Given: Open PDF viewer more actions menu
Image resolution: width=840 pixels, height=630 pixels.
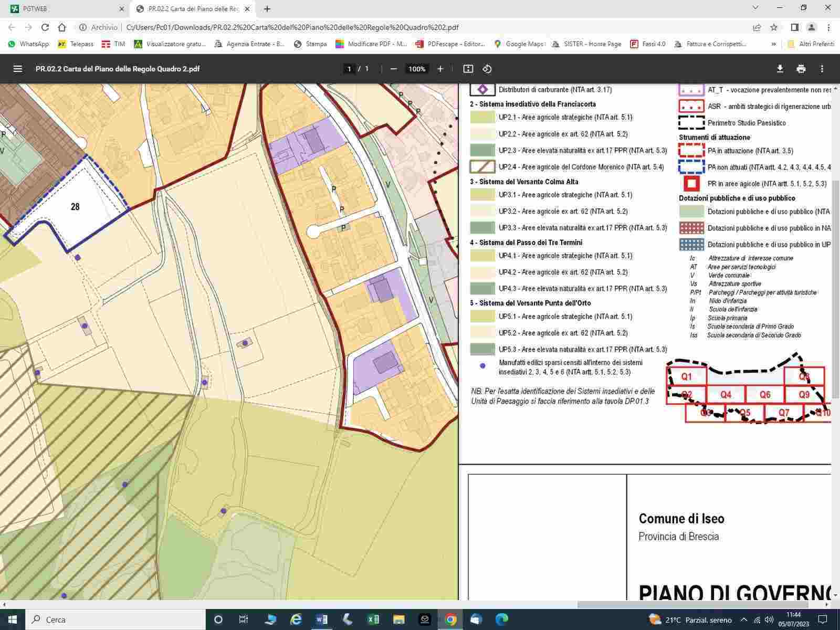Looking at the screenshot, I should [x=822, y=69].
